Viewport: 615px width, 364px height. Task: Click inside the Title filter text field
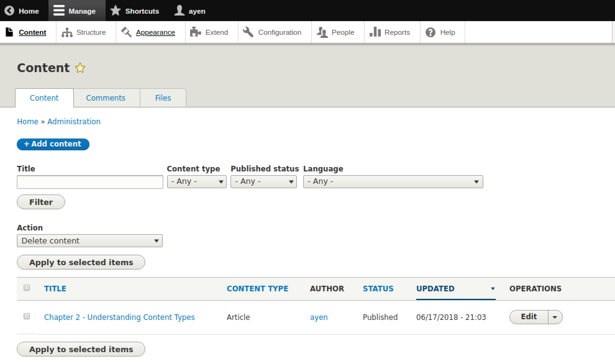coord(90,182)
